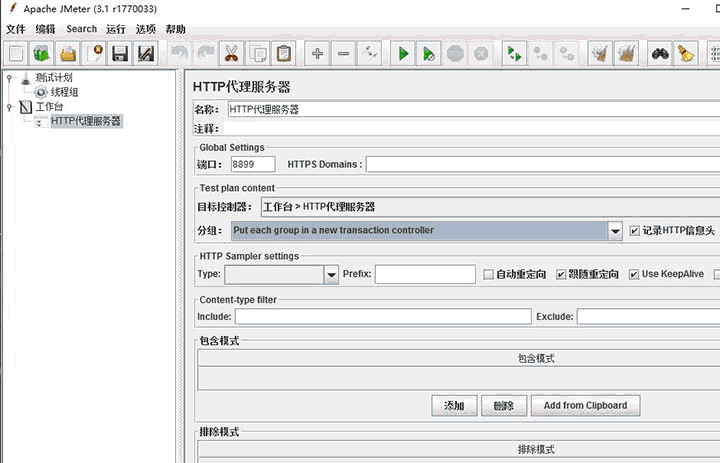
Task: Click the HTTPS Domains input field
Action: [543, 164]
